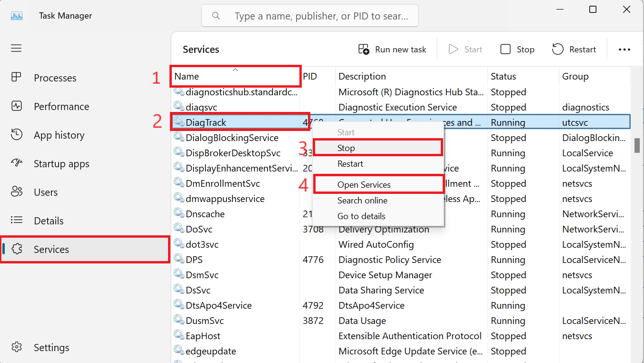Click the Extensible Authentication Protocol description
Screen dimensions: 644x363
410,336
